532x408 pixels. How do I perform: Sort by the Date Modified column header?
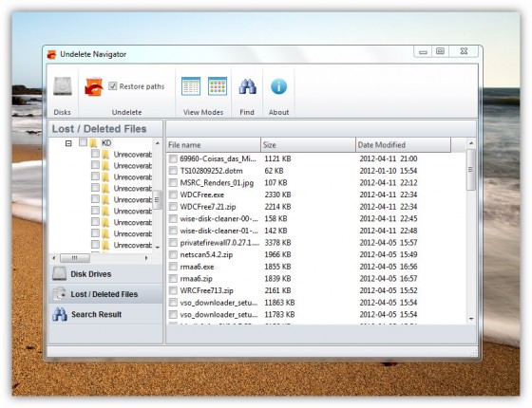[404, 145]
